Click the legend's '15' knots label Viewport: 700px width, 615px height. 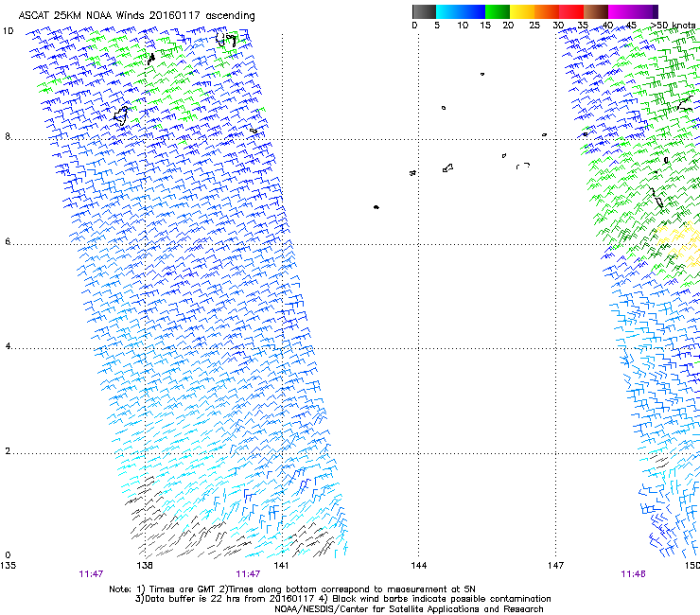485,26
